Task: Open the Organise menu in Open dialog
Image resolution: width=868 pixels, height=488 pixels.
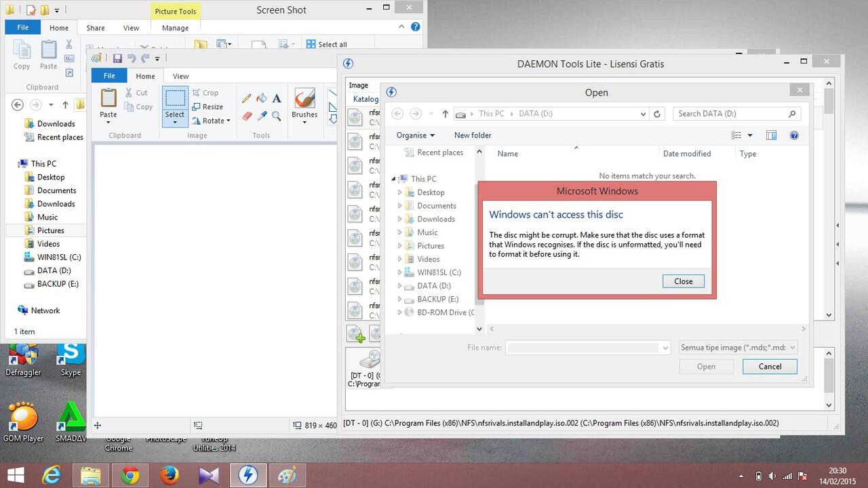Action: [416, 135]
